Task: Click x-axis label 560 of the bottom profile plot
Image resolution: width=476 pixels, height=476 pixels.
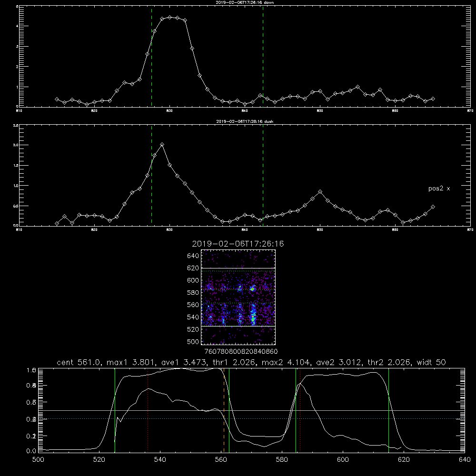Action: pos(221,460)
